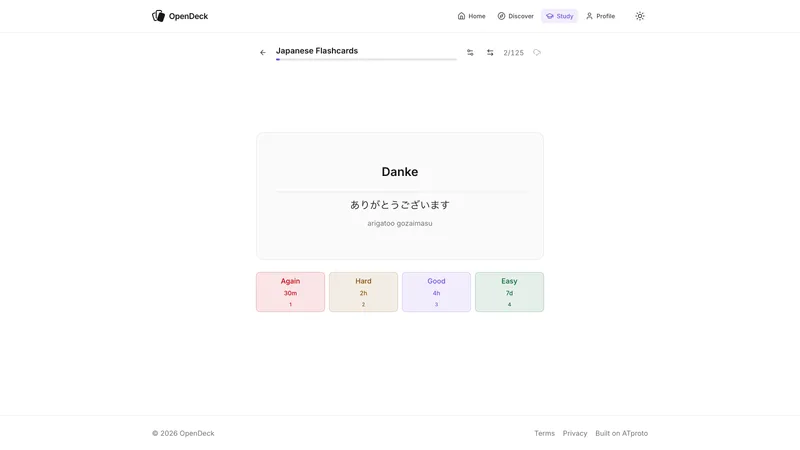The width and height of the screenshot is (800, 450).
Task: Rate card as Good (4h)
Action: click(x=436, y=292)
